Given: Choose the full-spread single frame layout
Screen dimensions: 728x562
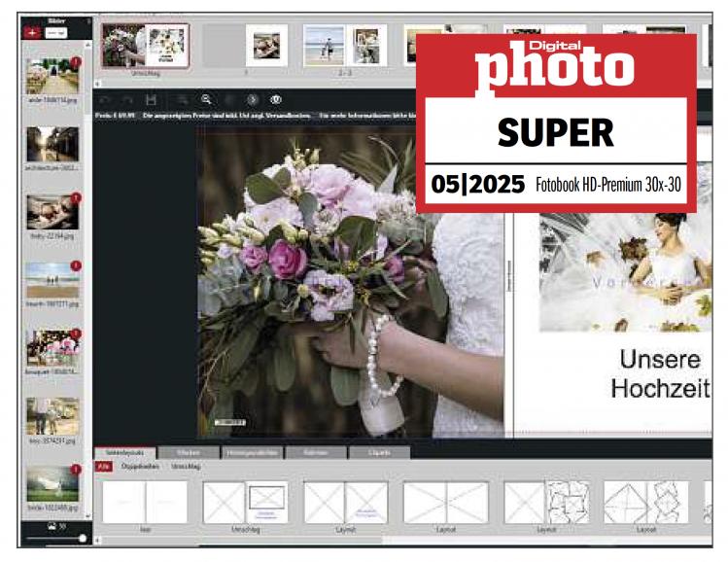Looking at the screenshot, I should 446,503.
